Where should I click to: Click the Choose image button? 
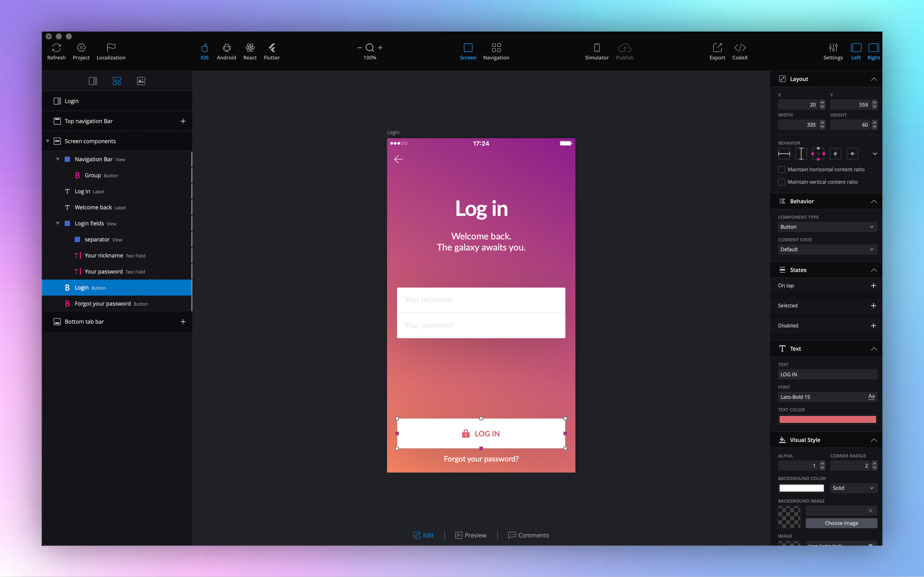pos(841,523)
